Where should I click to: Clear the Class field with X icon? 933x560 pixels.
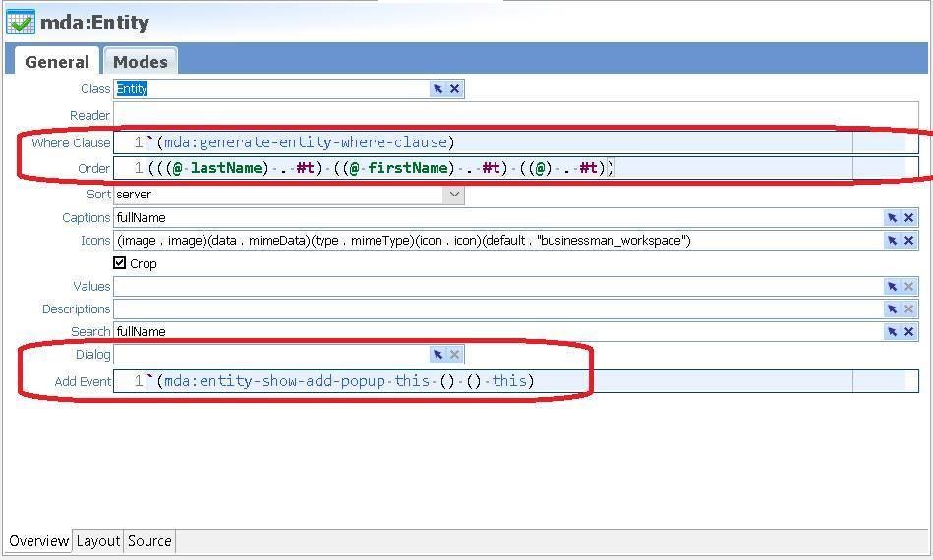click(x=454, y=88)
